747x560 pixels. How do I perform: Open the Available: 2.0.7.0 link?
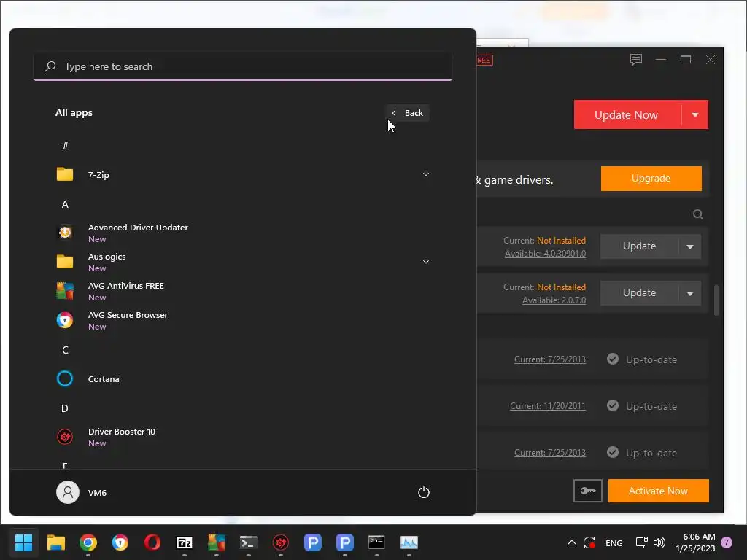click(554, 300)
